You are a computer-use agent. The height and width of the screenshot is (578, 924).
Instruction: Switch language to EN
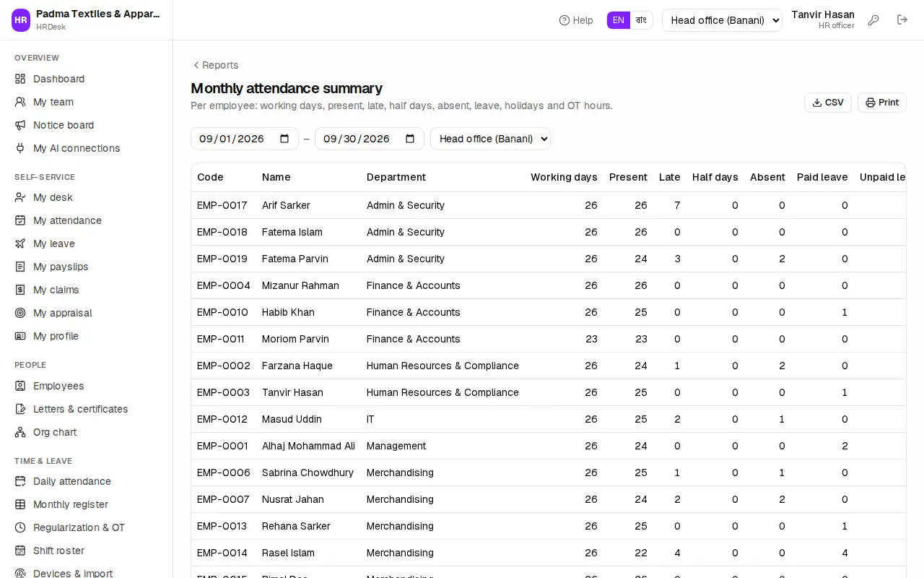point(619,20)
